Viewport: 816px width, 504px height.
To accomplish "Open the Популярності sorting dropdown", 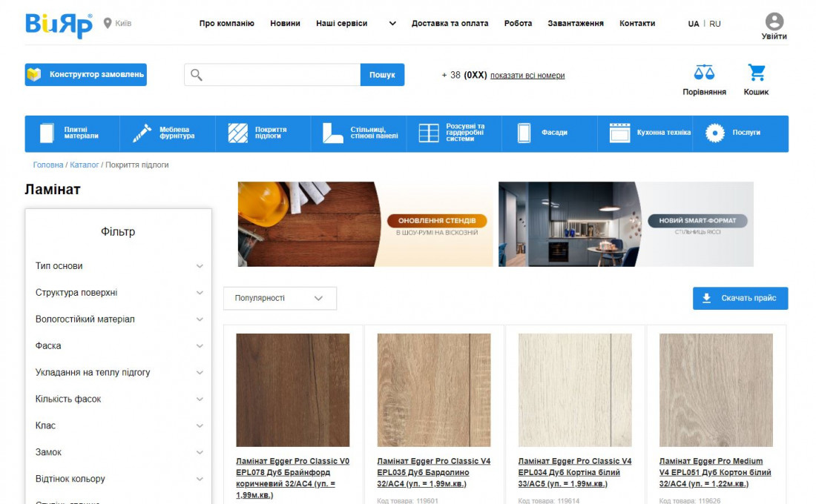I will pyautogui.click(x=280, y=298).
